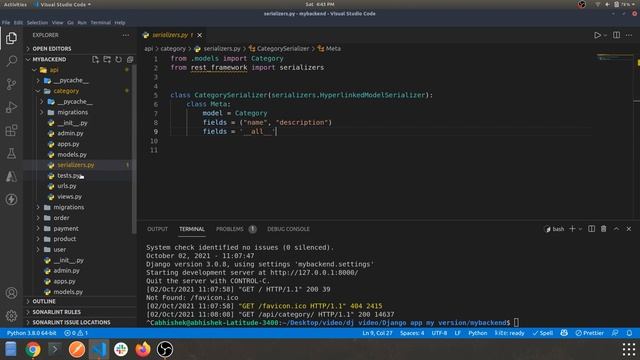Open editor more actions ellipsis
Viewport: 640px width, 360px height.
629,35
